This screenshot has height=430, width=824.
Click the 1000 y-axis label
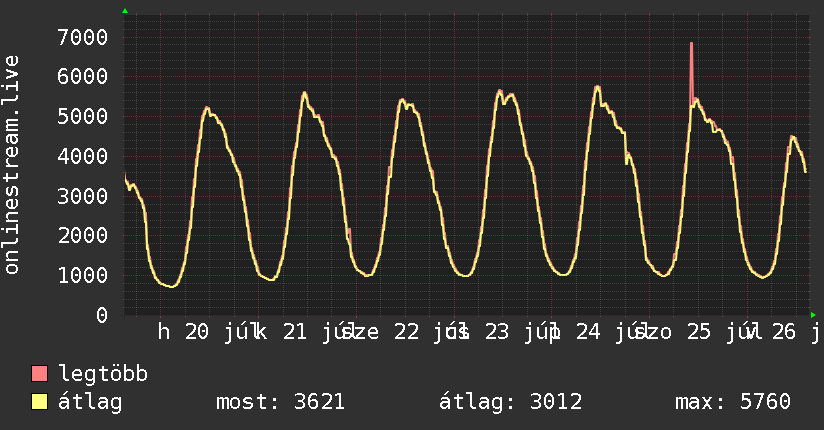tap(83, 276)
